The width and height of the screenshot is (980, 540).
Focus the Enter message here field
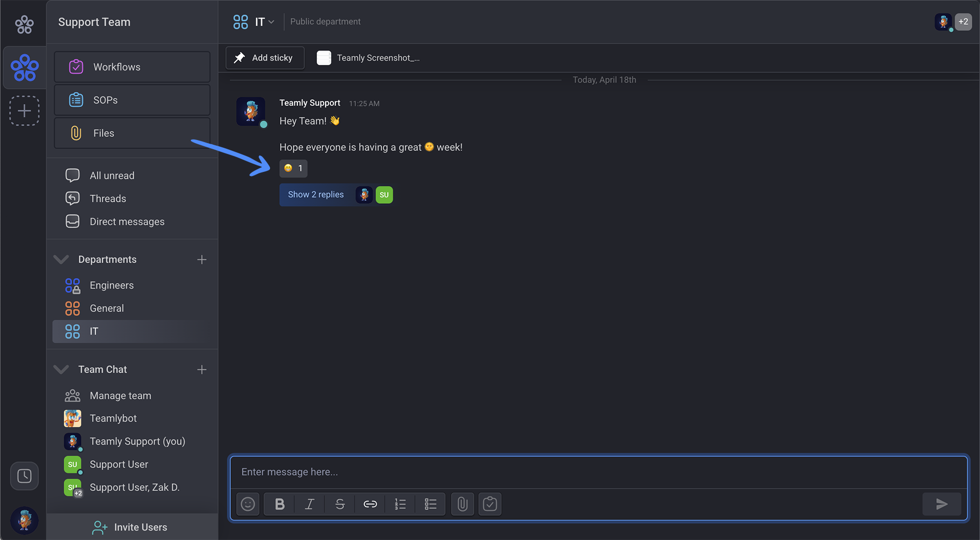pyautogui.click(x=599, y=472)
